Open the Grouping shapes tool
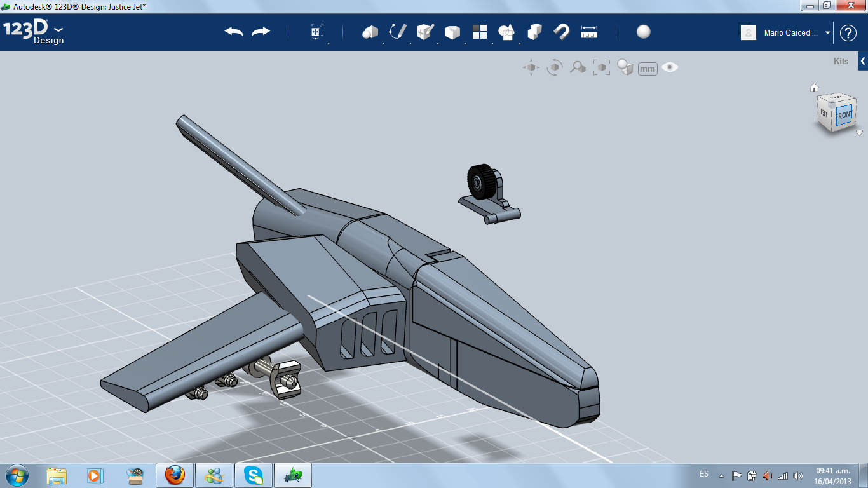 coord(506,32)
